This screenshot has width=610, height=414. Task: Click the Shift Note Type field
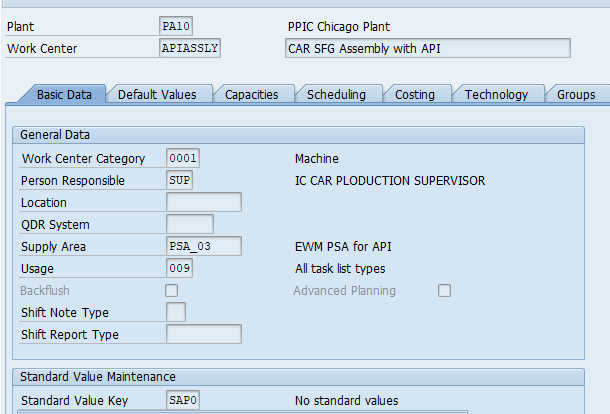click(176, 312)
